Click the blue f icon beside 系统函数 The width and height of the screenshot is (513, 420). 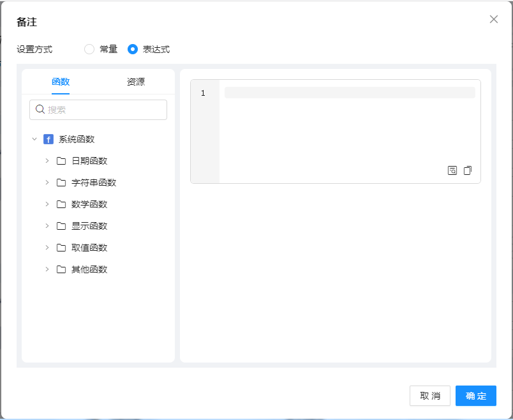point(48,139)
